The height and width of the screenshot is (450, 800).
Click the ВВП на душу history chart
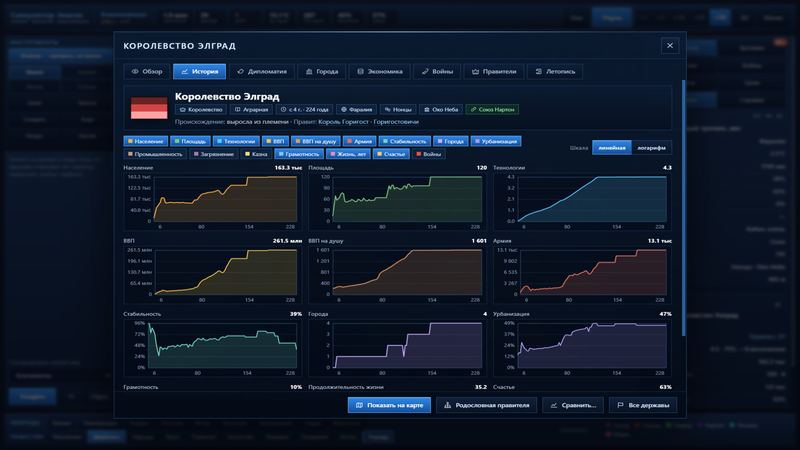click(397, 274)
